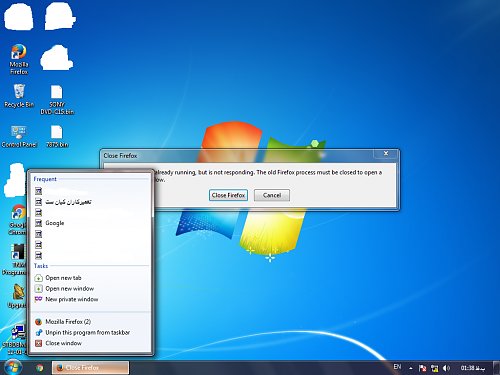Click the network status icon in tray
This screenshot has height=375, width=500.
[x=434, y=368]
